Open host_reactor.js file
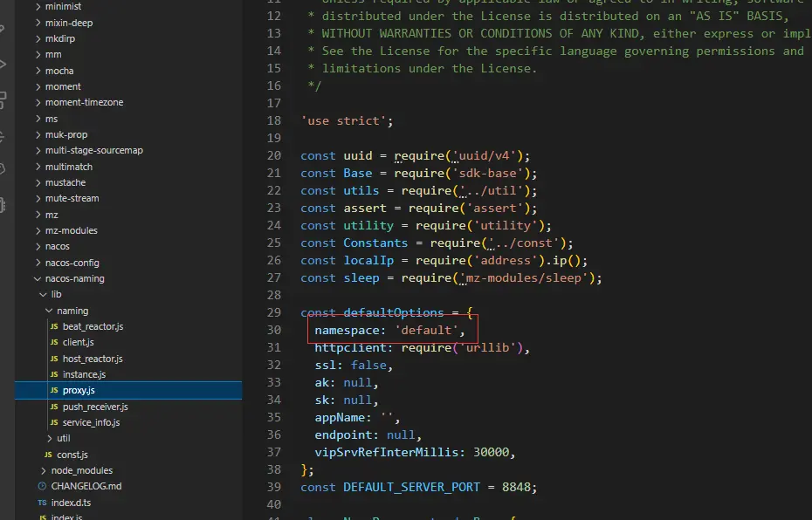This screenshot has width=812, height=520. pos(93,359)
